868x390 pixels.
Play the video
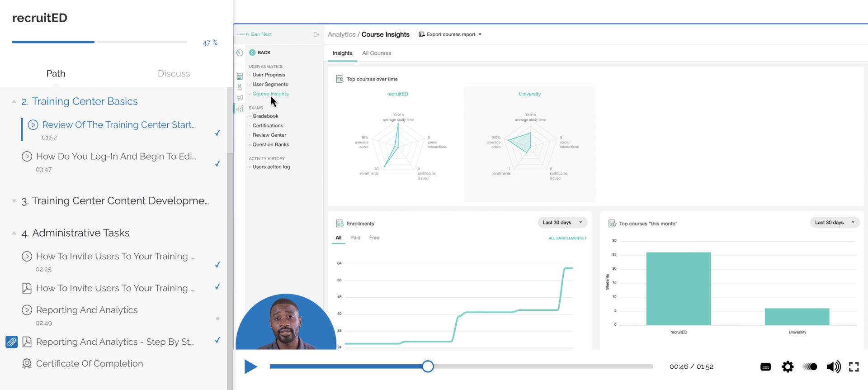pyautogui.click(x=250, y=366)
